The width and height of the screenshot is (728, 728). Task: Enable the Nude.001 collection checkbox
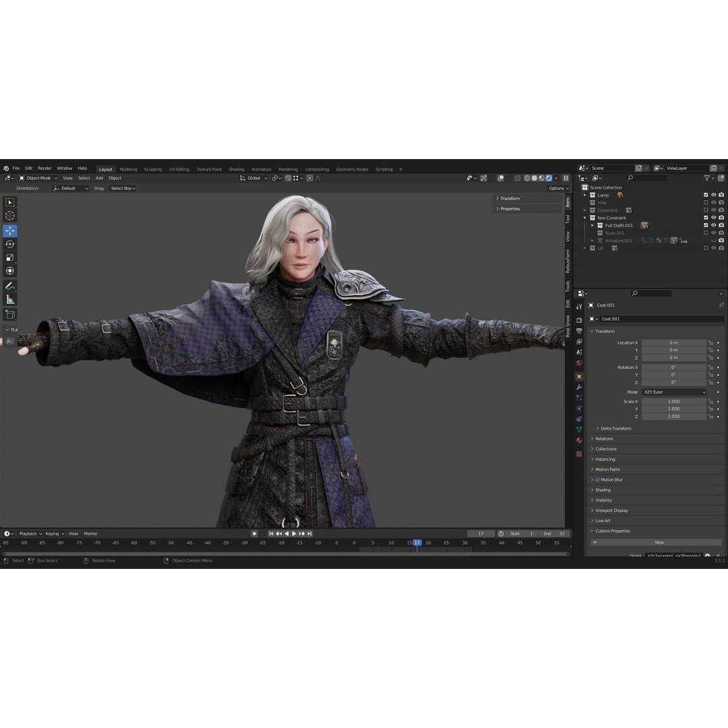[x=706, y=233]
